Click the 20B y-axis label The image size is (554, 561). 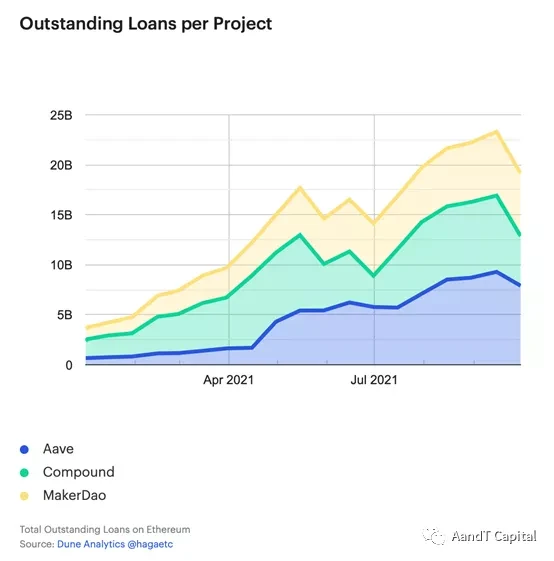[x=61, y=165]
